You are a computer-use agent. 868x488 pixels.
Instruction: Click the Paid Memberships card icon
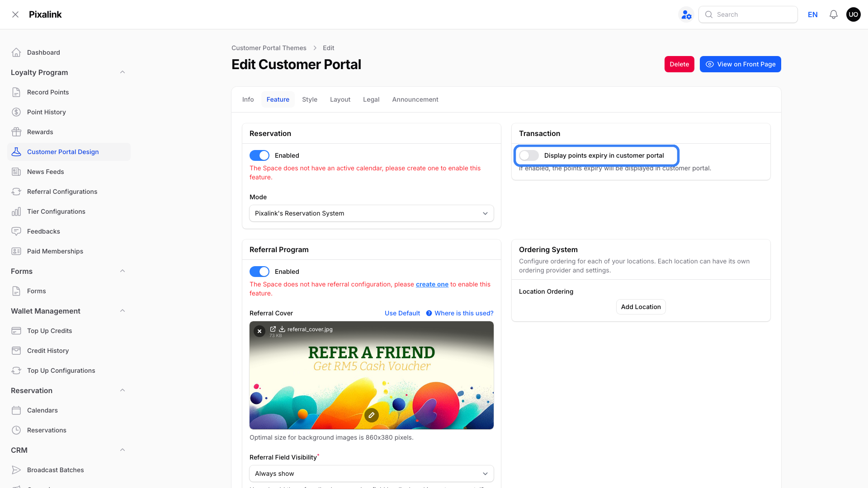(16, 251)
